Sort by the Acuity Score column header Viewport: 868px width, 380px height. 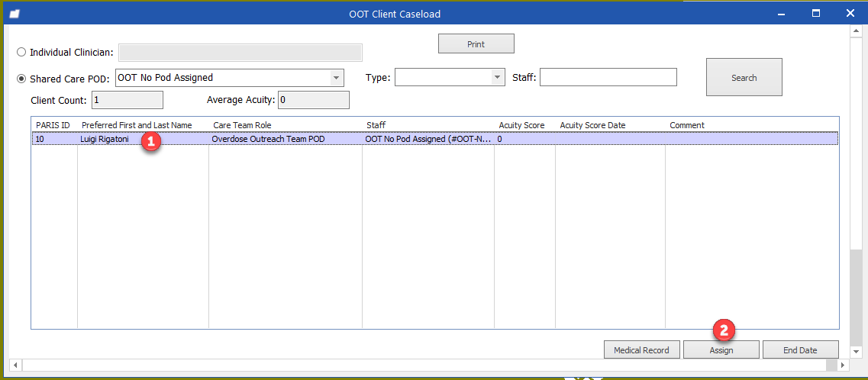(521, 125)
